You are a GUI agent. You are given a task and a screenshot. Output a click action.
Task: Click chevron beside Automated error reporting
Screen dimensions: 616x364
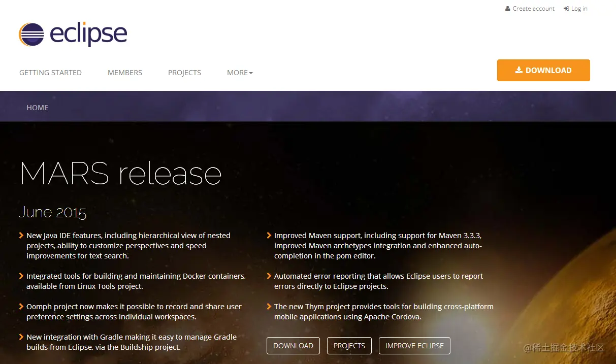(x=269, y=276)
